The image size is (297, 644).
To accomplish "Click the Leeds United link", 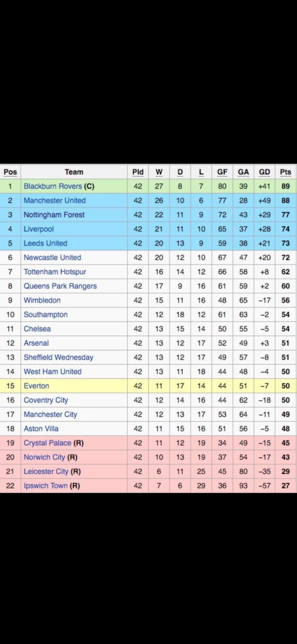I will 45,243.
